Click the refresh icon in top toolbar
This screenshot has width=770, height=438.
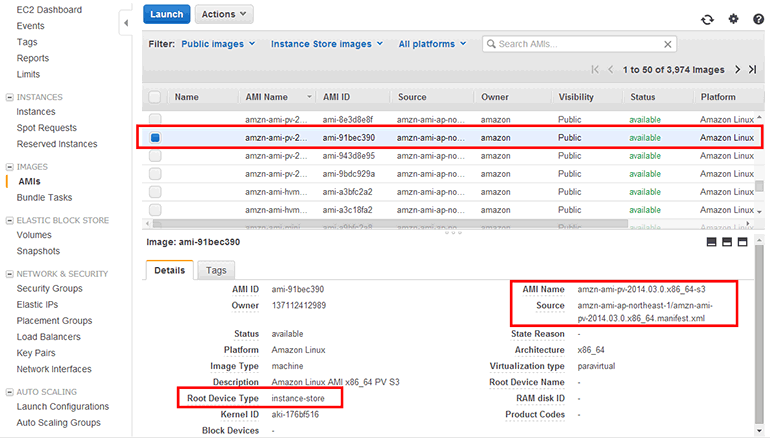point(708,18)
